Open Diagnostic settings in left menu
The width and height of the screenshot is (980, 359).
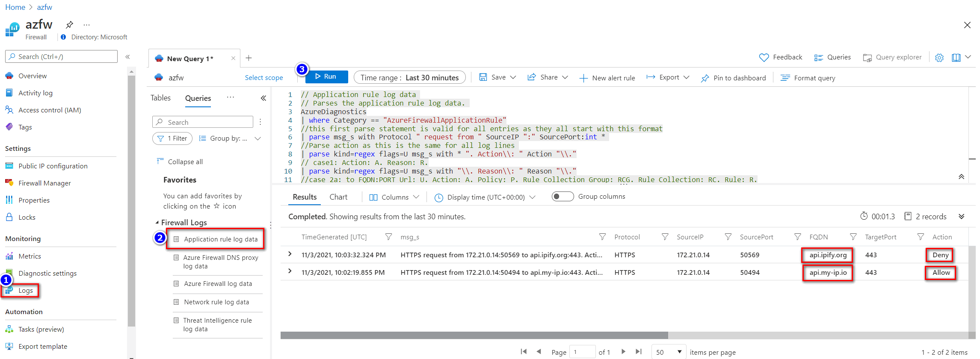click(47, 274)
